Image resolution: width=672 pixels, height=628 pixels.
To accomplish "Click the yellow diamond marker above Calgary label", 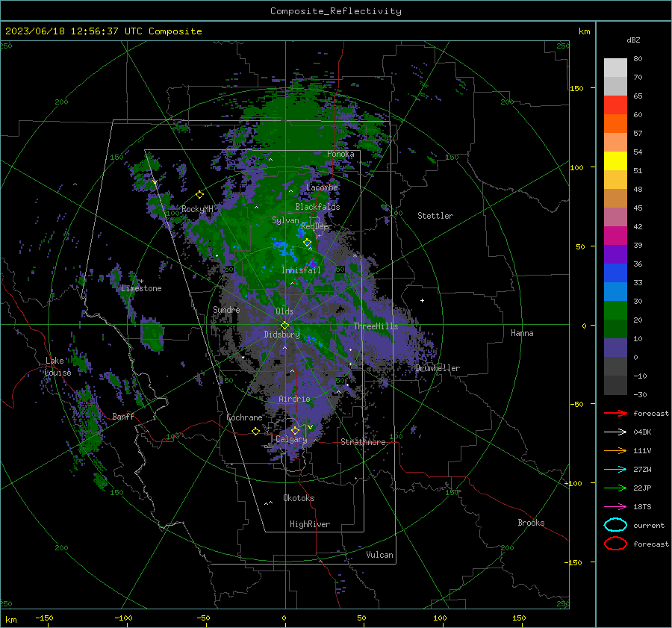I will [x=295, y=430].
